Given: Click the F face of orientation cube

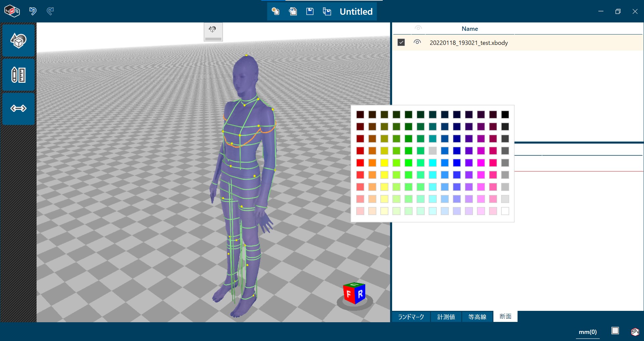Looking at the screenshot, I should pyautogui.click(x=349, y=294).
